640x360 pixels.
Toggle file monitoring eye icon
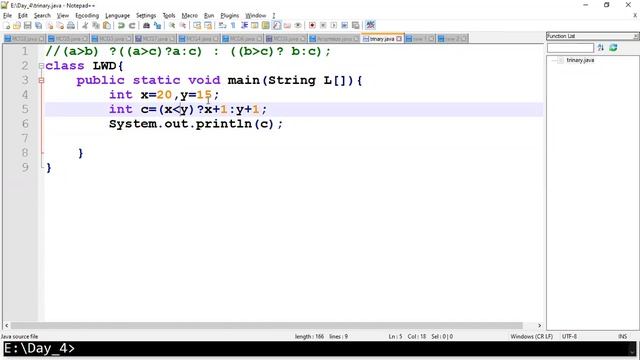(298, 25)
